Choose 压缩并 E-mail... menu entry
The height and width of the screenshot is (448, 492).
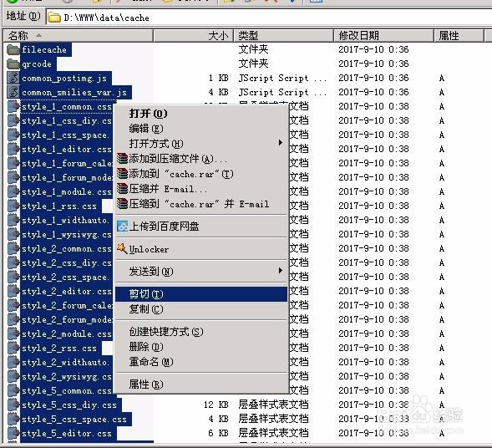tap(201, 189)
